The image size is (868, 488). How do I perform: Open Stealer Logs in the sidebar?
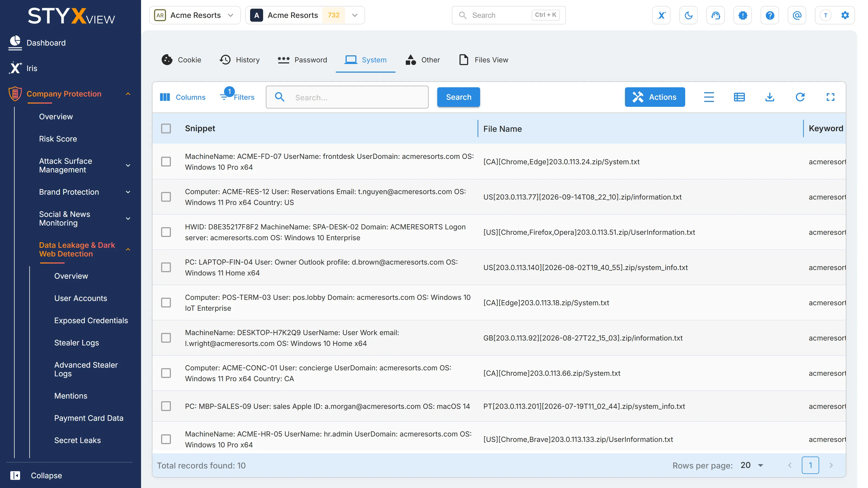tap(76, 342)
